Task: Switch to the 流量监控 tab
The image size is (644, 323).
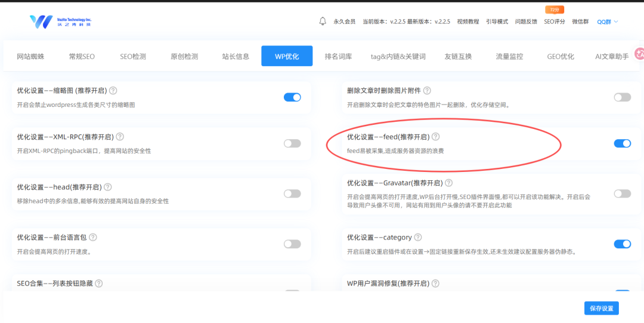Action: click(x=509, y=56)
